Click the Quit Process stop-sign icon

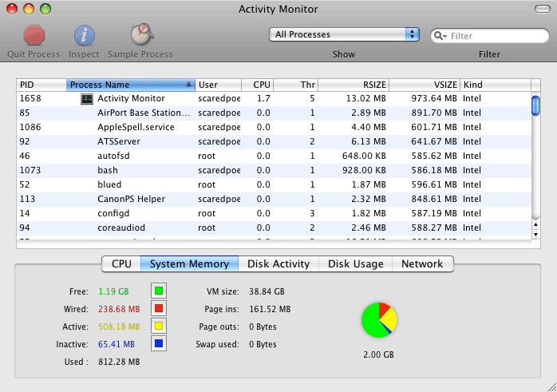click(34, 35)
